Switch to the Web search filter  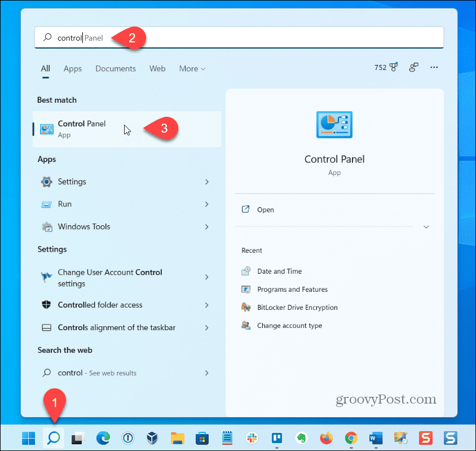(157, 68)
